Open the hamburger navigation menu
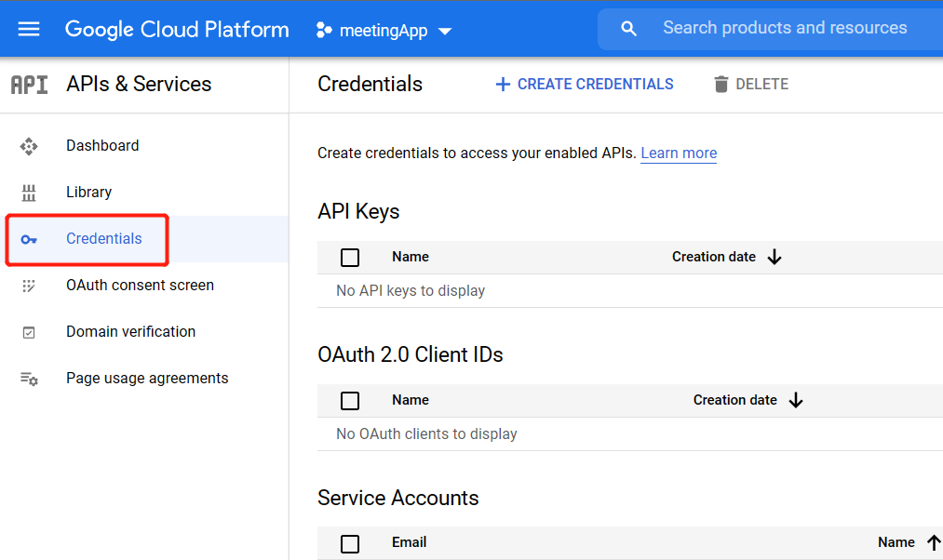The image size is (943, 560). pos(29,29)
